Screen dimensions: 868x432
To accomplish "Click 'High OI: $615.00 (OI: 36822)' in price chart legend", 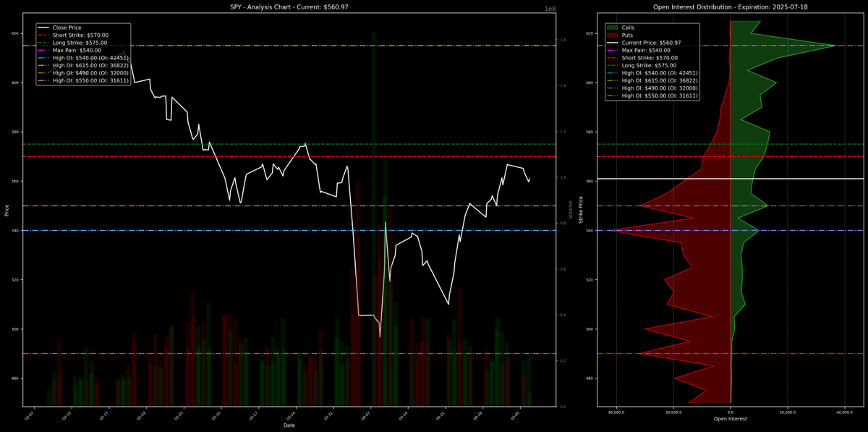I will click(x=90, y=65).
